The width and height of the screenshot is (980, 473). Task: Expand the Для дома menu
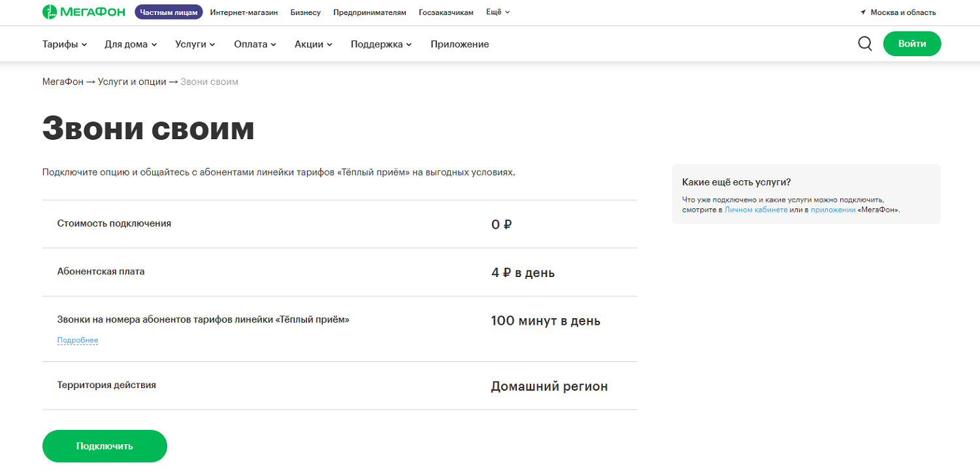tap(131, 44)
